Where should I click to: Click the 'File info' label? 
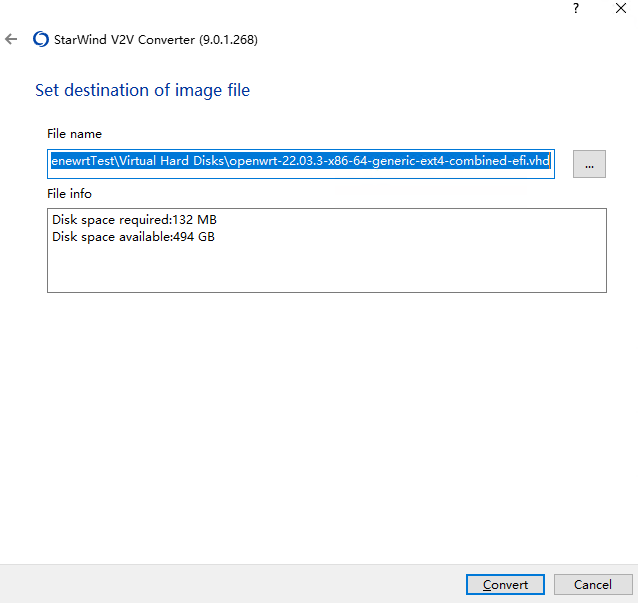[x=70, y=194]
